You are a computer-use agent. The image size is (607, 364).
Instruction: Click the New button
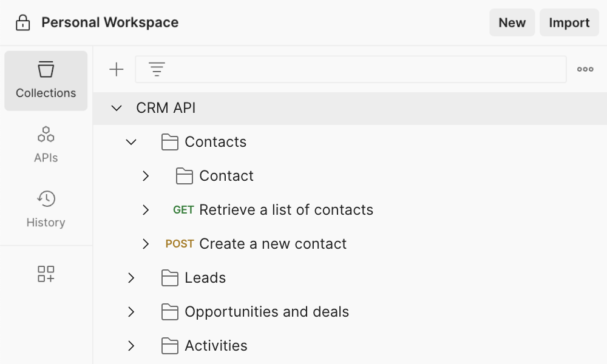(x=512, y=23)
